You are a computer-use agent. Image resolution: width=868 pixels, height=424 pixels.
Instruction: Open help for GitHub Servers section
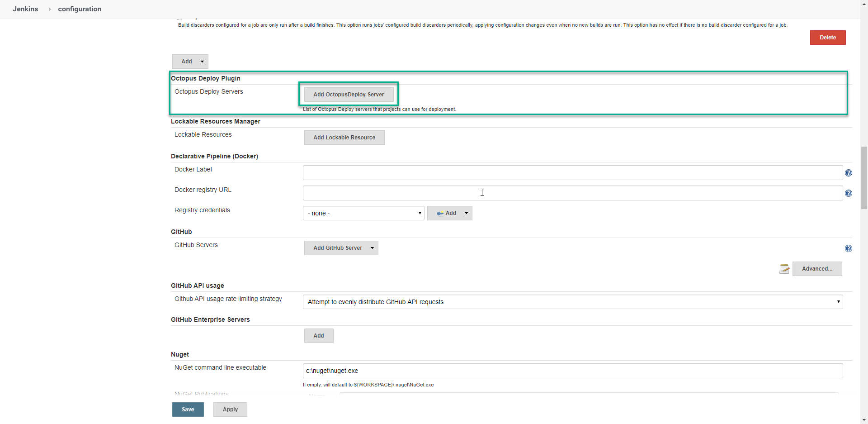tap(849, 248)
